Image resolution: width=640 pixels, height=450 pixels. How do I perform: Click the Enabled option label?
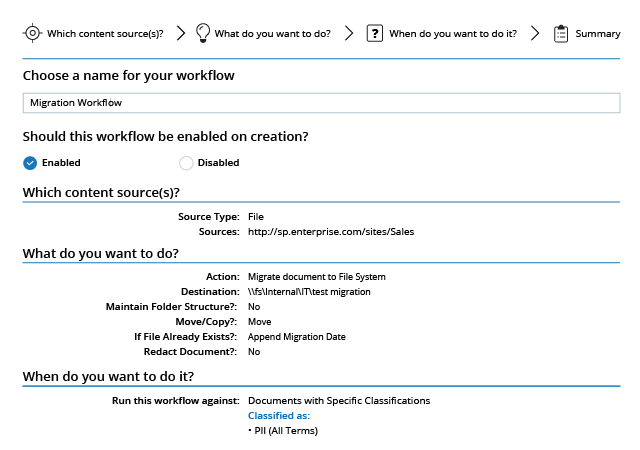tap(61, 163)
